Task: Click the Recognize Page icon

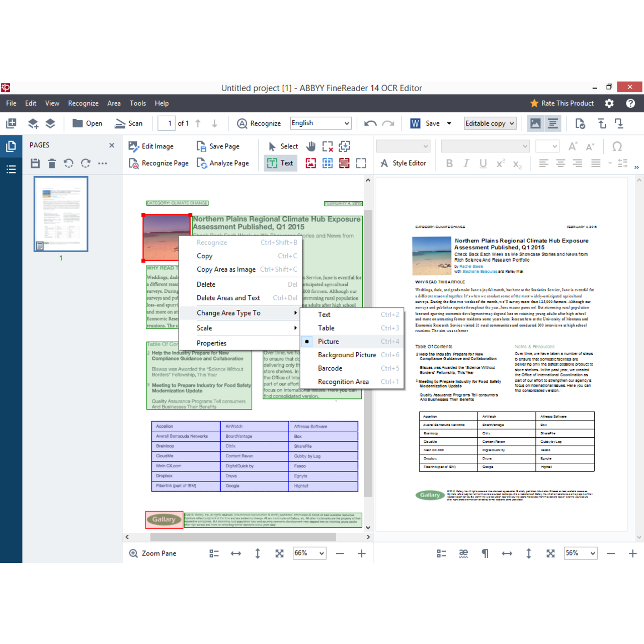Action: [134, 163]
